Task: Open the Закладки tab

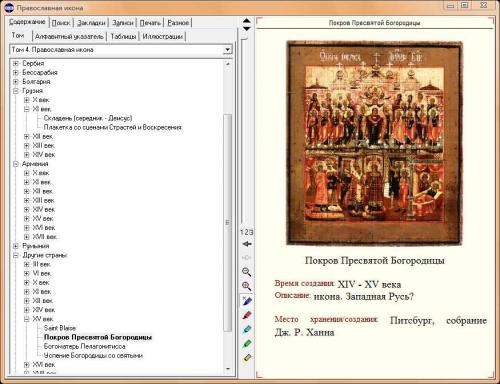Action: pos(91,23)
